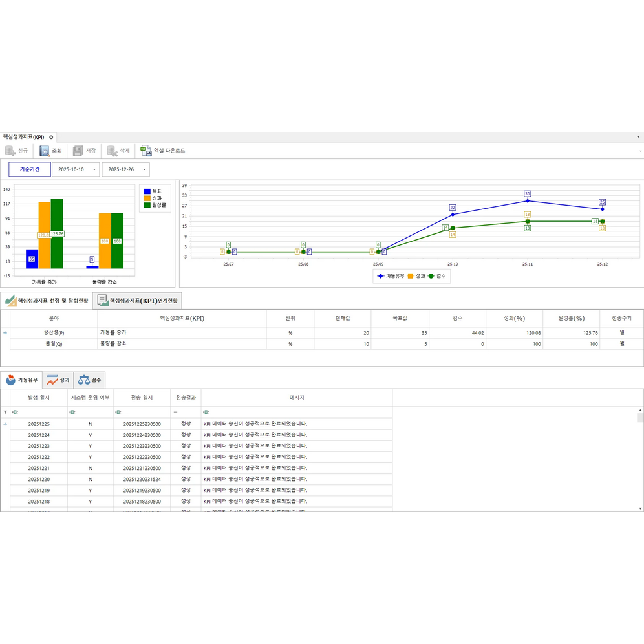
Task: Expand the tab list arrow at top right
Action: coord(638,137)
